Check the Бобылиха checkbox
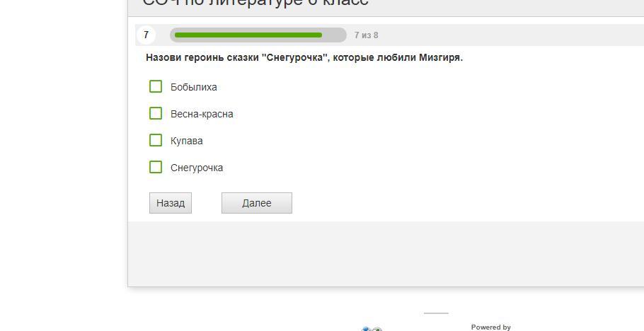The width and height of the screenshot is (644, 331). 156,86
